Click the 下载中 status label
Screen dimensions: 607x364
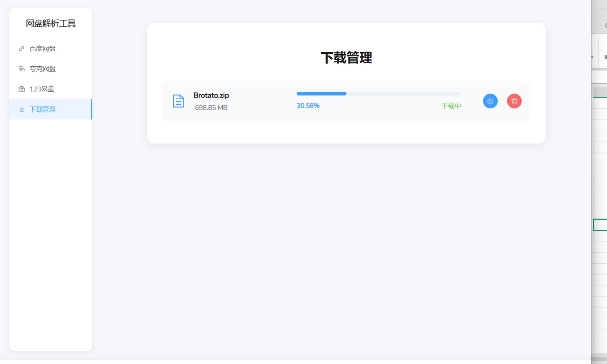point(451,106)
